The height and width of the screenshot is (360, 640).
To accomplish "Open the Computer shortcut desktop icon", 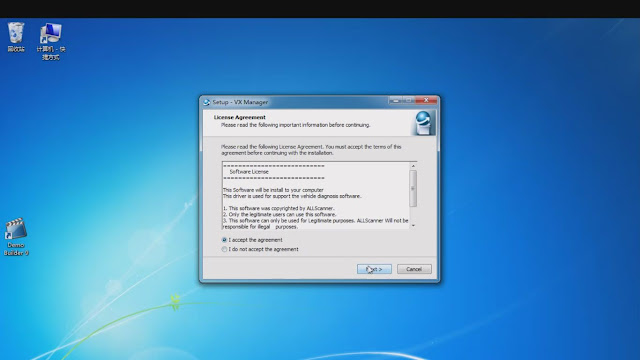I will pos(51,42).
